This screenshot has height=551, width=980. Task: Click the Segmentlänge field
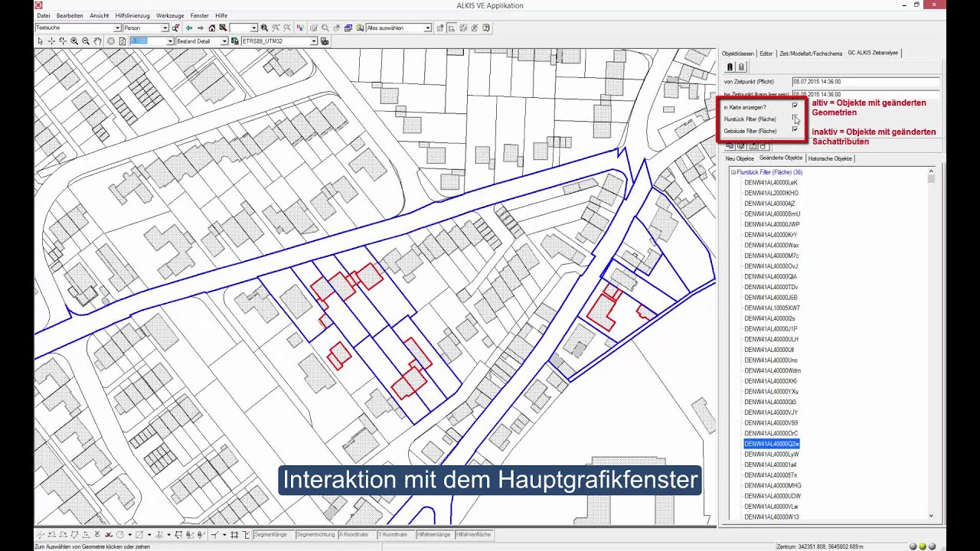pyautogui.click(x=274, y=534)
